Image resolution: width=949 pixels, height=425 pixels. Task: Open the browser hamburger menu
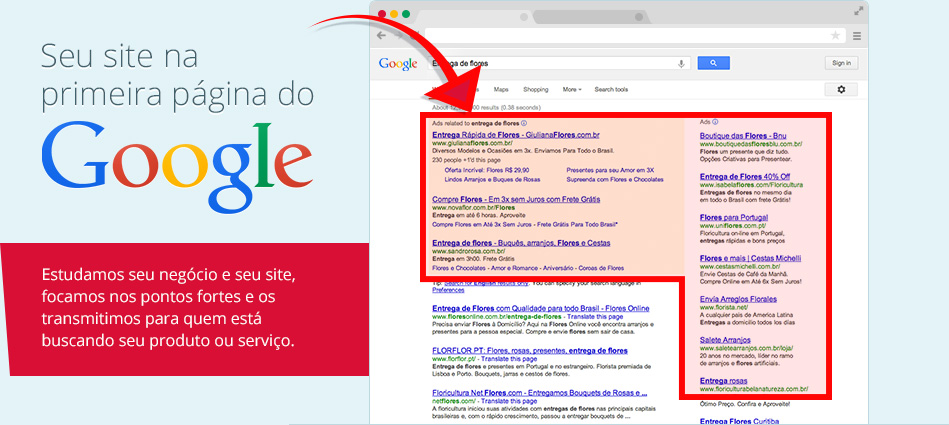(857, 36)
